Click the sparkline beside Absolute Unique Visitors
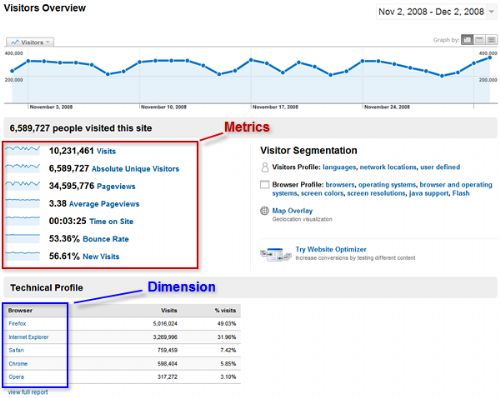The image size is (500, 398). (23, 168)
